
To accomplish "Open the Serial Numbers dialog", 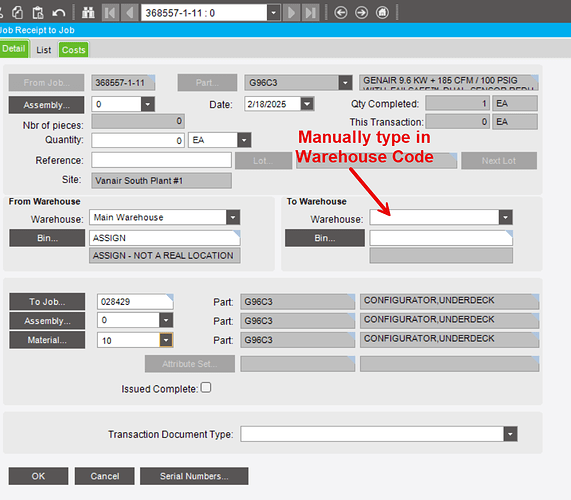I will pyautogui.click(x=194, y=476).
